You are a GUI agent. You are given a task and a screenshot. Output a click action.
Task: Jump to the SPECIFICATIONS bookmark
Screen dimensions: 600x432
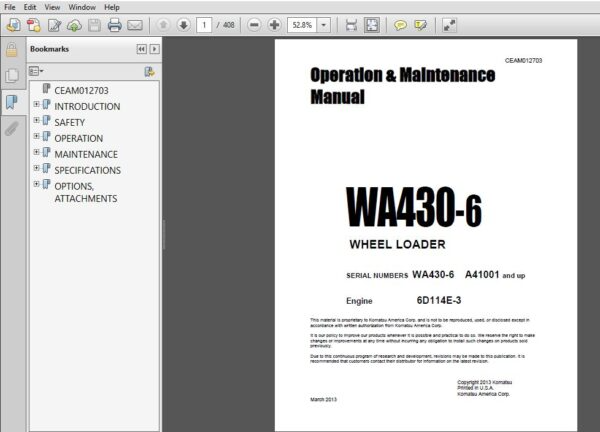pyautogui.click(x=88, y=170)
